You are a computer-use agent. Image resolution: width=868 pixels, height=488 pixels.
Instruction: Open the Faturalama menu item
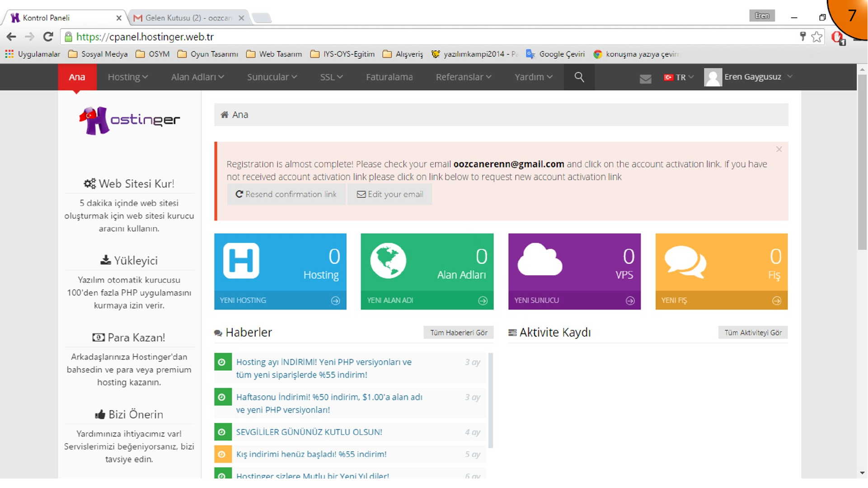point(389,77)
